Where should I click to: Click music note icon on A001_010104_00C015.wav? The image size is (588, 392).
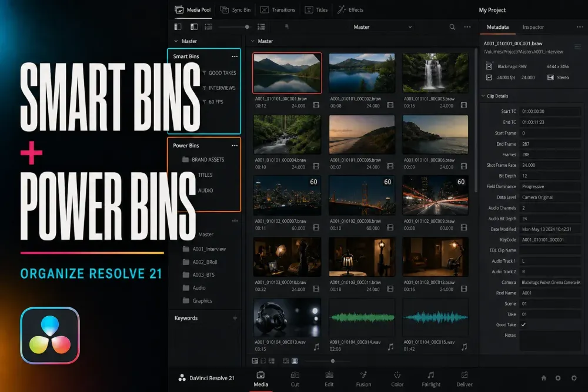(x=465, y=347)
